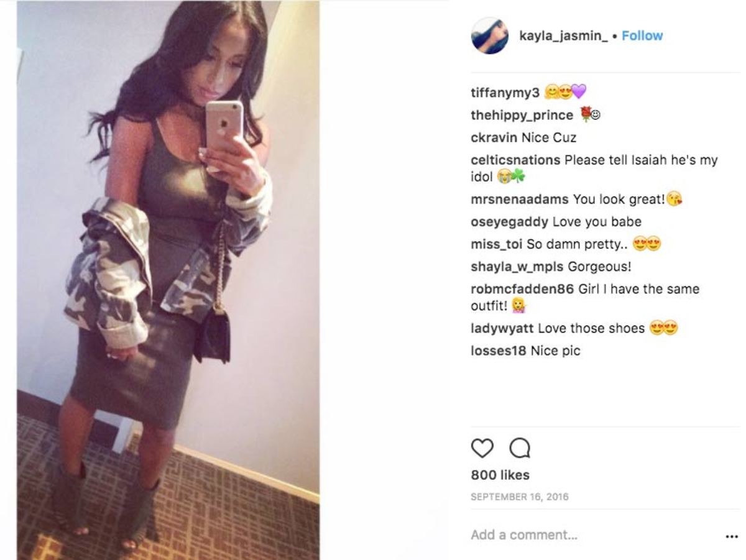Open oseyegaddy commenter profile
The width and height of the screenshot is (746, 560).
pos(510,222)
